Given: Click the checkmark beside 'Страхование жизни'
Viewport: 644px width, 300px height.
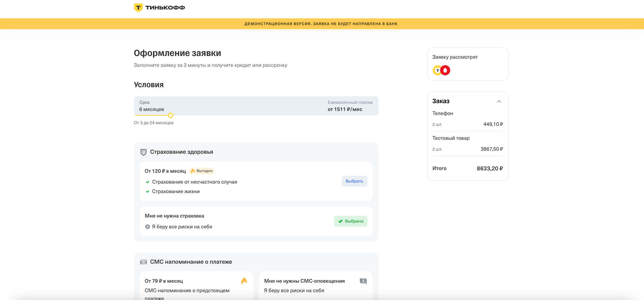Looking at the screenshot, I should (148, 192).
